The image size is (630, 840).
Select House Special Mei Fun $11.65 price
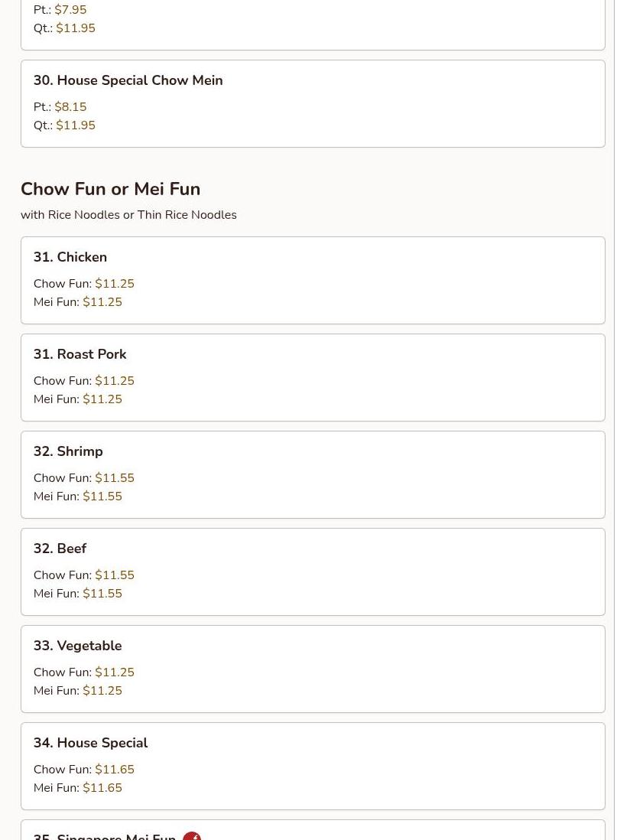[x=102, y=788]
